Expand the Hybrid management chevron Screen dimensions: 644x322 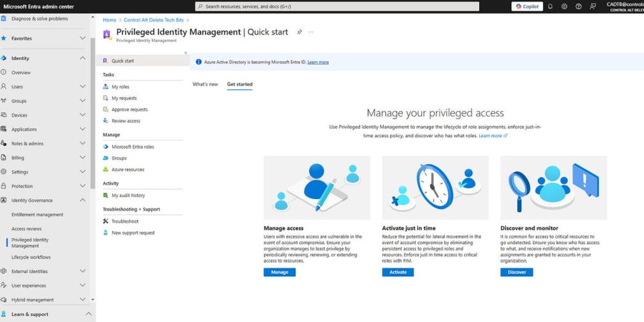tap(82, 299)
